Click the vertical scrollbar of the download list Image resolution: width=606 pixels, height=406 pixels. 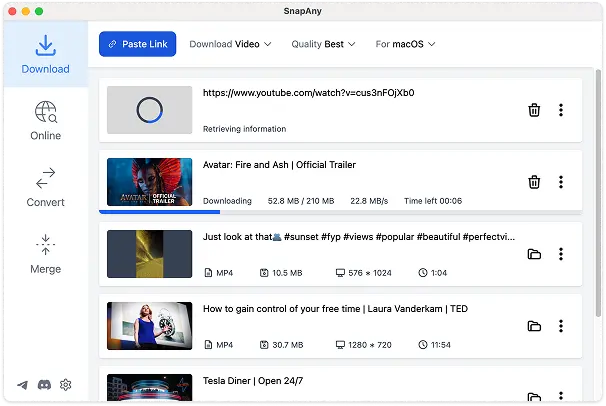click(x=598, y=193)
